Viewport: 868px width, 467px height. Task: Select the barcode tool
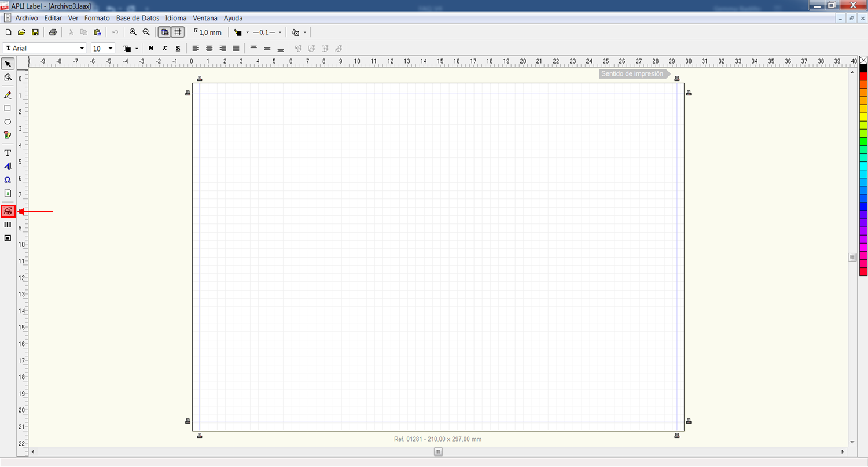8,225
